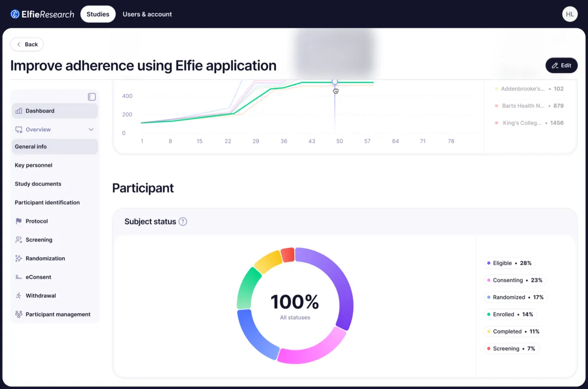Click the Participant section heading
The image size is (588, 389).
(143, 188)
